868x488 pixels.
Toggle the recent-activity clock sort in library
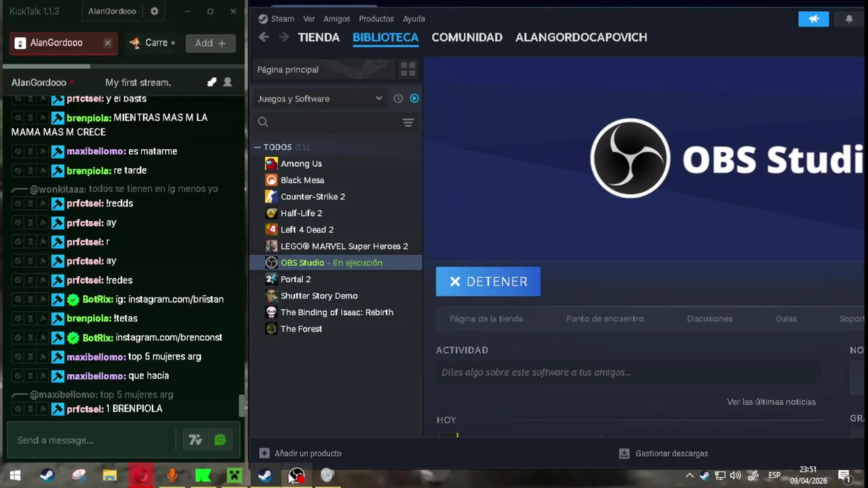tap(398, 99)
